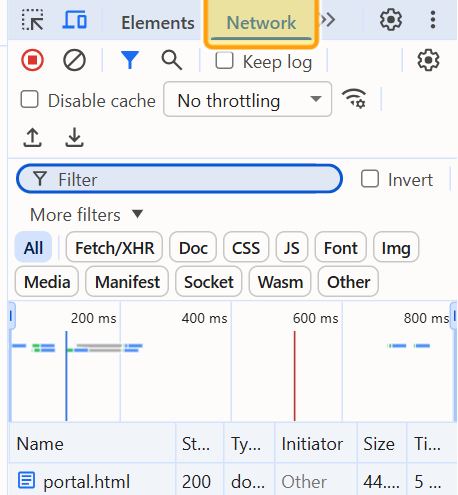Tick the Invert checkbox

pyautogui.click(x=370, y=179)
